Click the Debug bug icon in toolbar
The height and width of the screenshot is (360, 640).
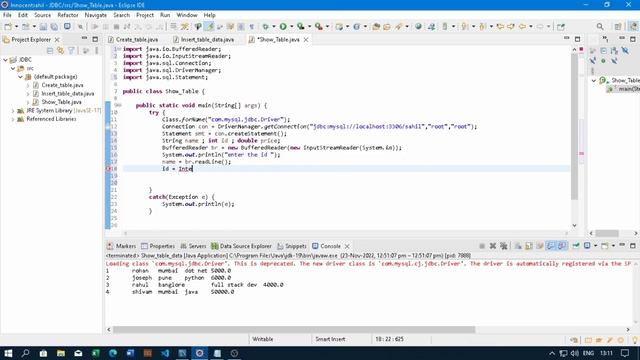coord(265,27)
